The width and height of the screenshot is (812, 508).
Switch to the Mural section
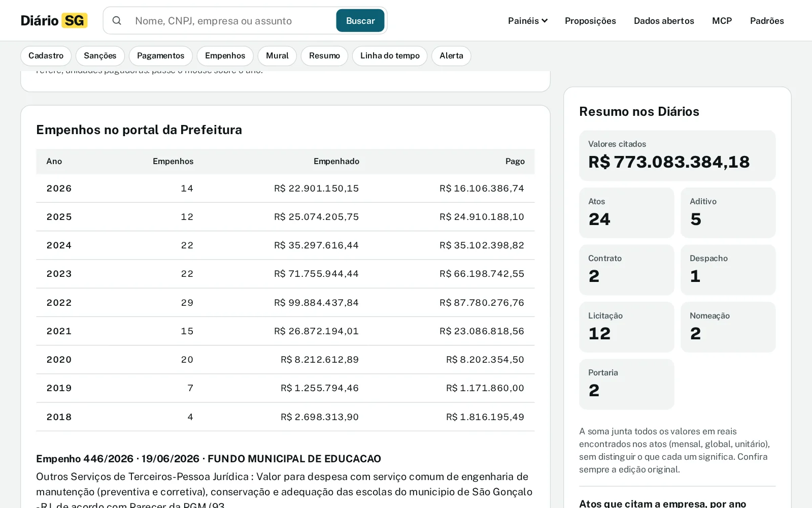tap(277, 56)
